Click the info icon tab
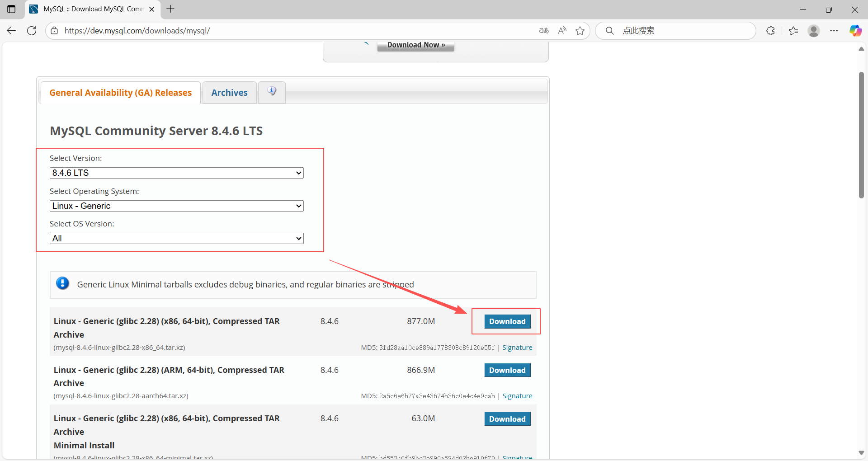Viewport: 868px width, 461px height. pyautogui.click(x=272, y=92)
